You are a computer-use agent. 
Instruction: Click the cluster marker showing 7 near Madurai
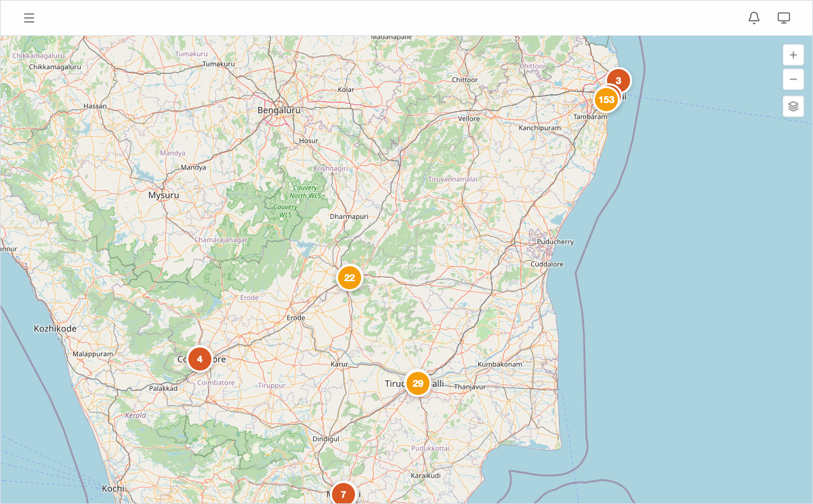click(x=343, y=494)
